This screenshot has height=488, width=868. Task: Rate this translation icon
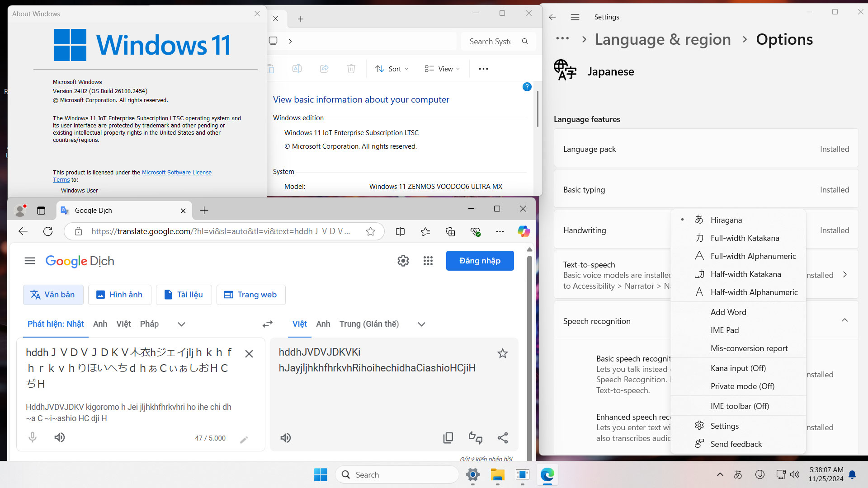point(475,438)
